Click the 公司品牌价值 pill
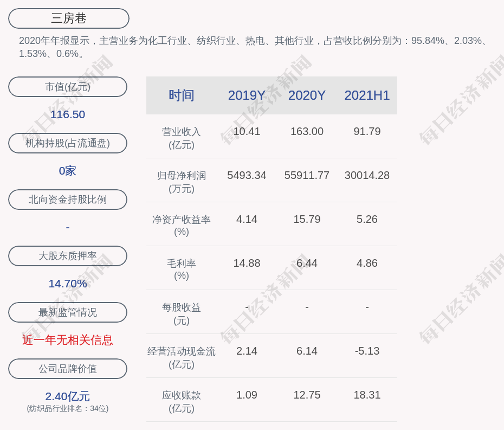Screen dimensions: 504x430 [x=68, y=369]
